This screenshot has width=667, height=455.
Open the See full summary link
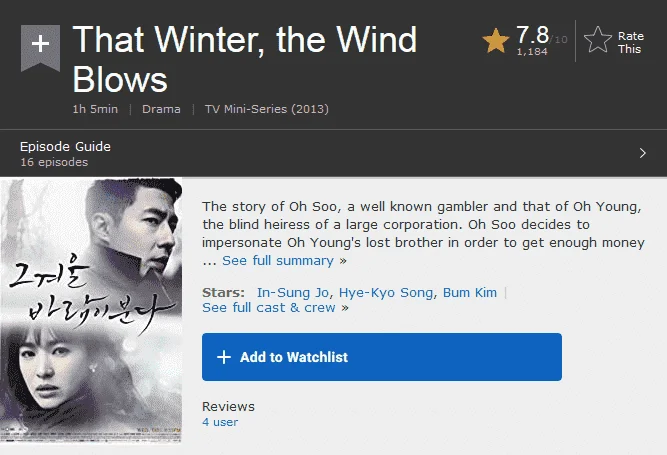point(278,260)
